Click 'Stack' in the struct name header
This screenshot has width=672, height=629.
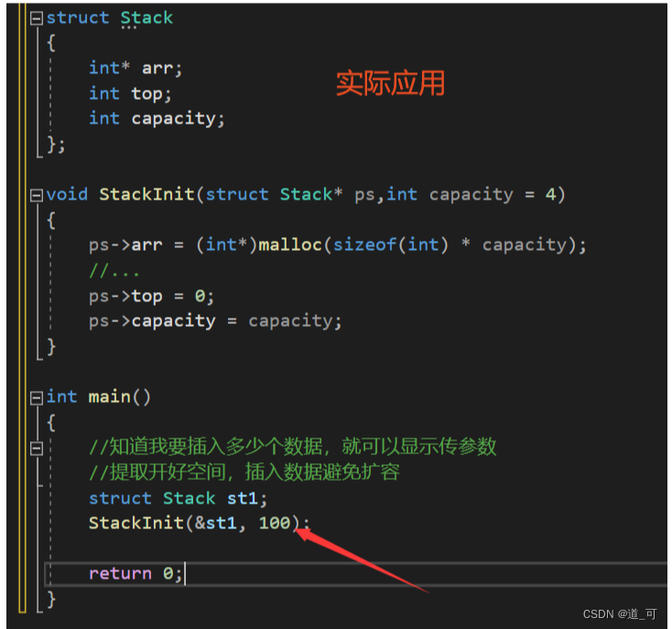coord(146,18)
